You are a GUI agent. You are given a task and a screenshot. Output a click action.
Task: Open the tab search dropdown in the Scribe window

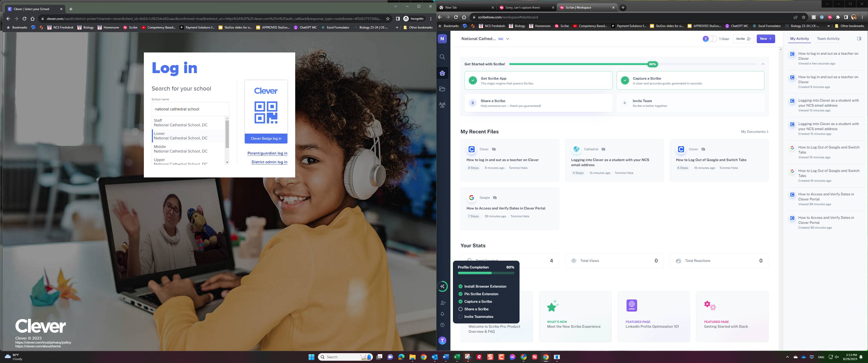[x=827, y=4]
